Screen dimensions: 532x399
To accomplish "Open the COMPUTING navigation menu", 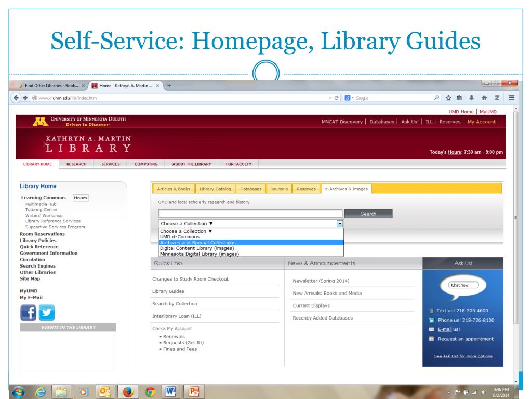I will (146, 164).
